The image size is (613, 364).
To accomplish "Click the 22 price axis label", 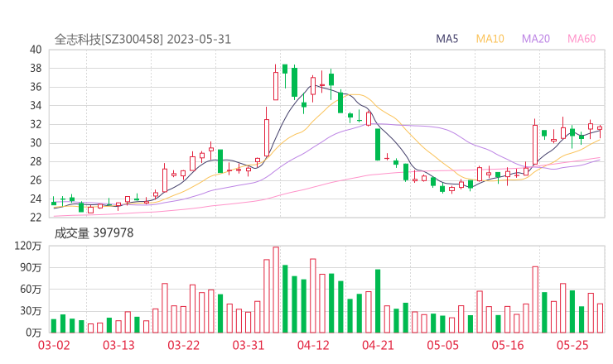I will pos(36,217).
